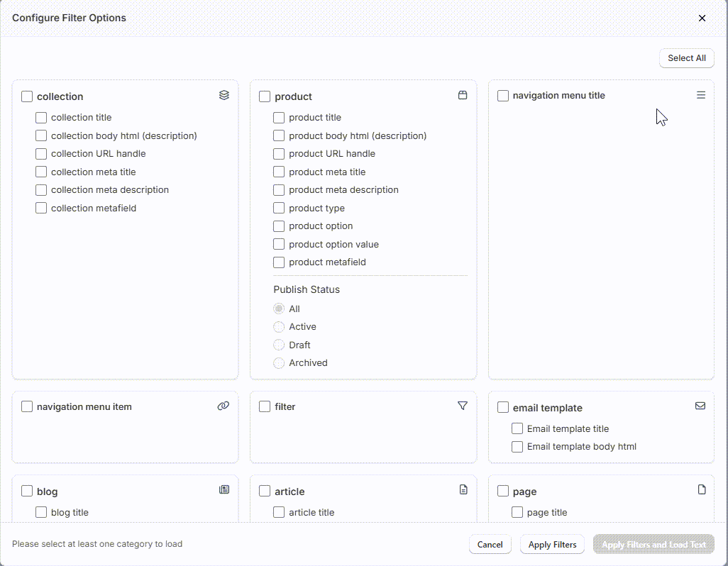The height and width of the screenshot is (566, 728).
Task: Click the Cancel button
Action: click(490, 545)
